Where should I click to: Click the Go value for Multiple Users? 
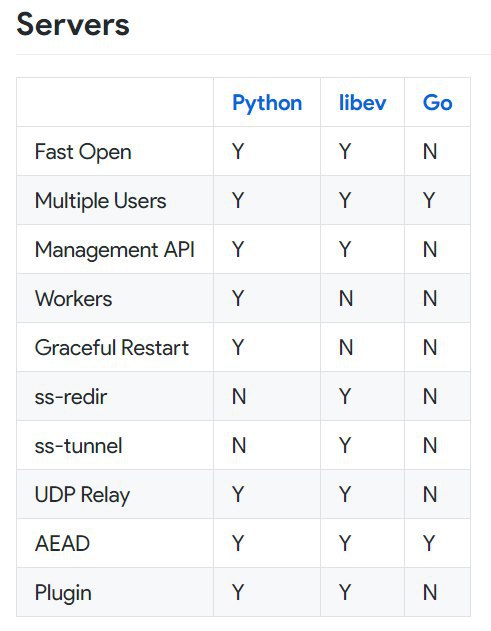[x=429, y=200]
